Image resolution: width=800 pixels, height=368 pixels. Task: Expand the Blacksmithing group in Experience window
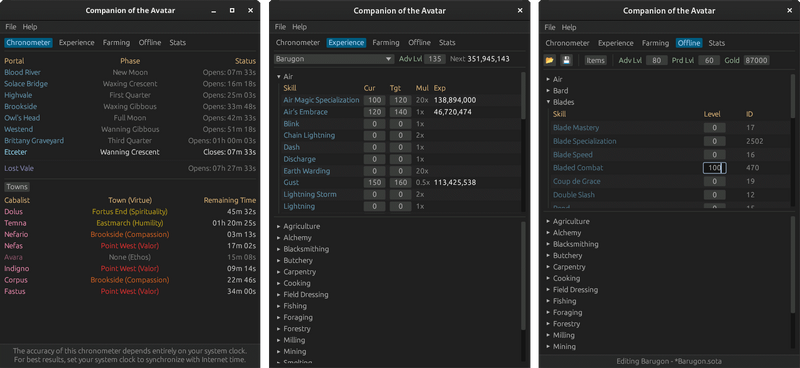point(279,249)
